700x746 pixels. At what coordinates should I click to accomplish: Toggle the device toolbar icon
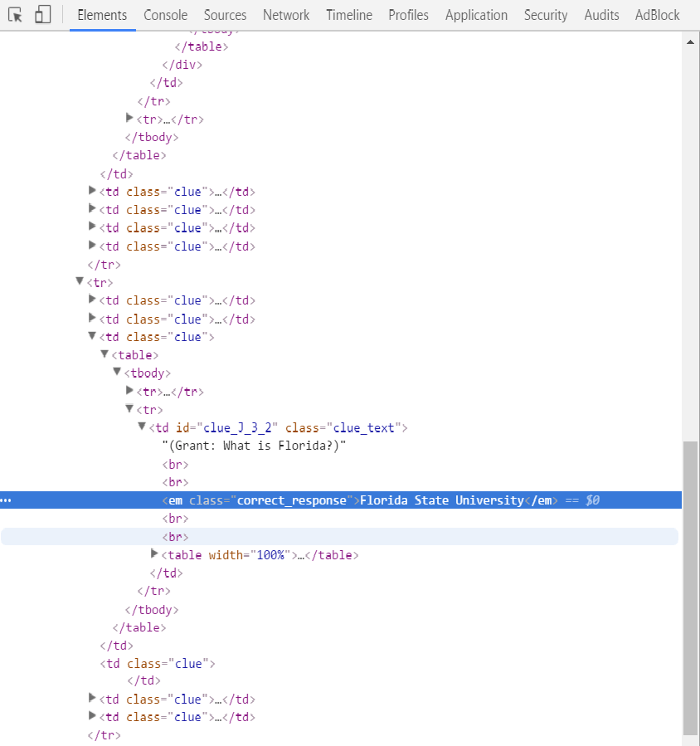pos(43,15)
